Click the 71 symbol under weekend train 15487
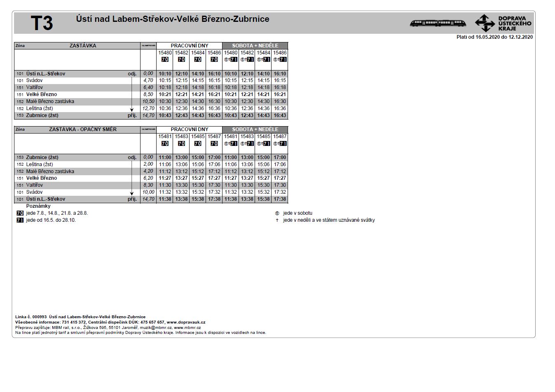This screenshot has width=555, height=392. 283,144
